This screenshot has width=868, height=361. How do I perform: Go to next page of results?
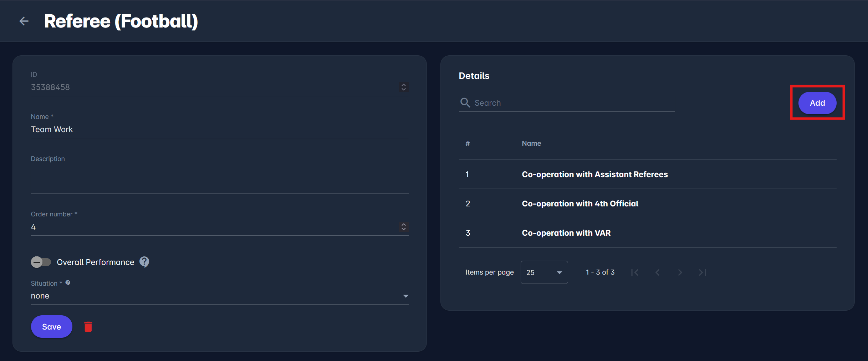coord(680,272)
